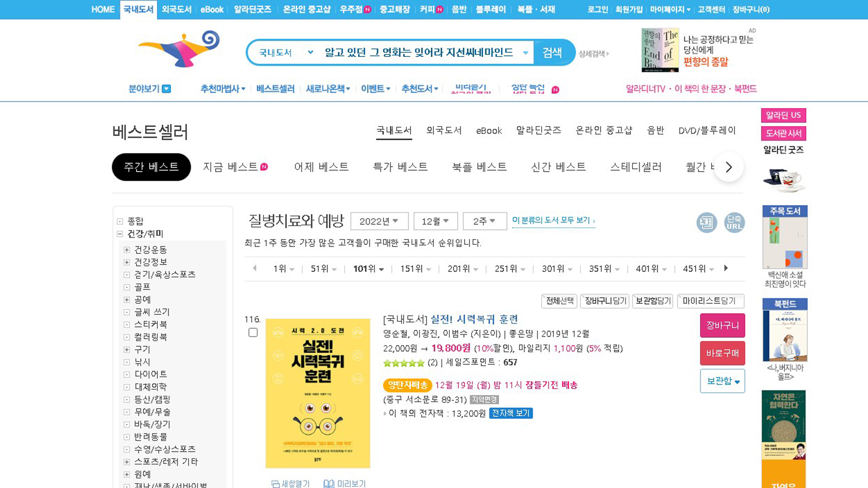The width and height of the screenshot is (868, 488).
Task: Click the search input field
Action: [418, 53]
